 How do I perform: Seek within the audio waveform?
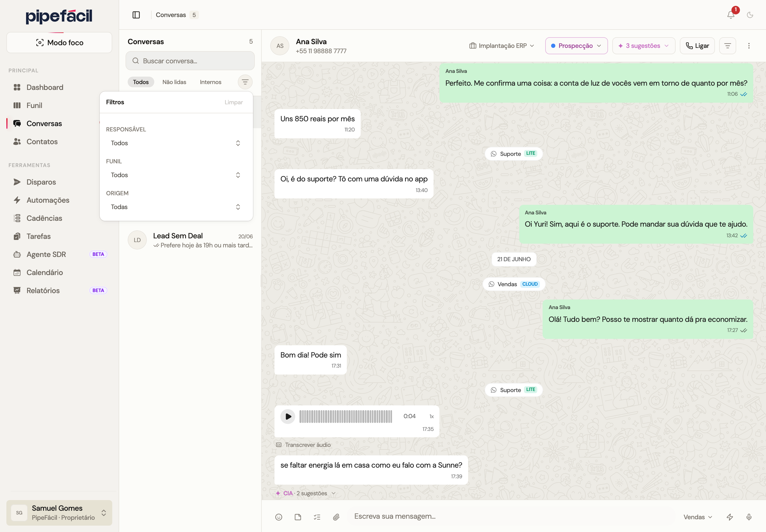click(x=345, y=416)
